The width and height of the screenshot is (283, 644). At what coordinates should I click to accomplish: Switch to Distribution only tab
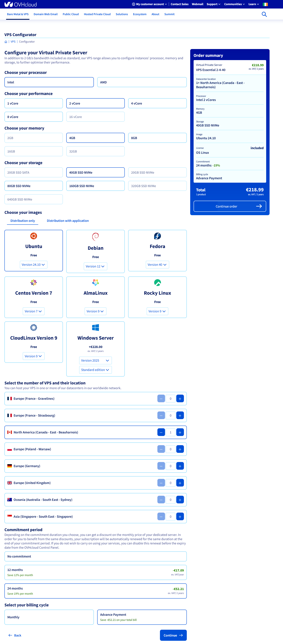(23, 221)
